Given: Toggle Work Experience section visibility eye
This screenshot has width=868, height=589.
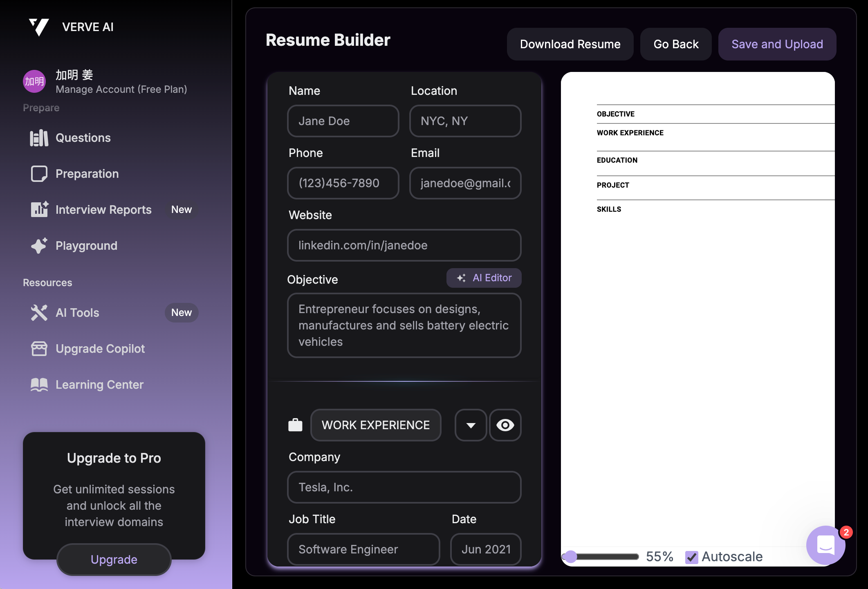Looking at the screenshot, I should (x=505, y=425).
